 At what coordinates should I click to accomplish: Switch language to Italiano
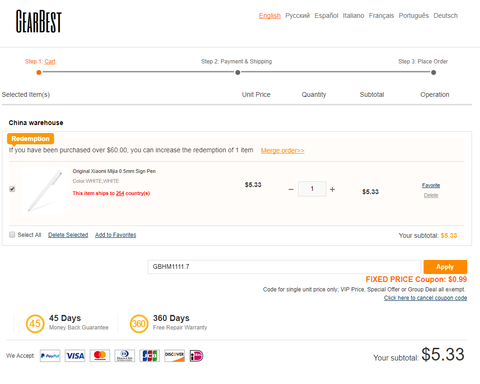353,16
